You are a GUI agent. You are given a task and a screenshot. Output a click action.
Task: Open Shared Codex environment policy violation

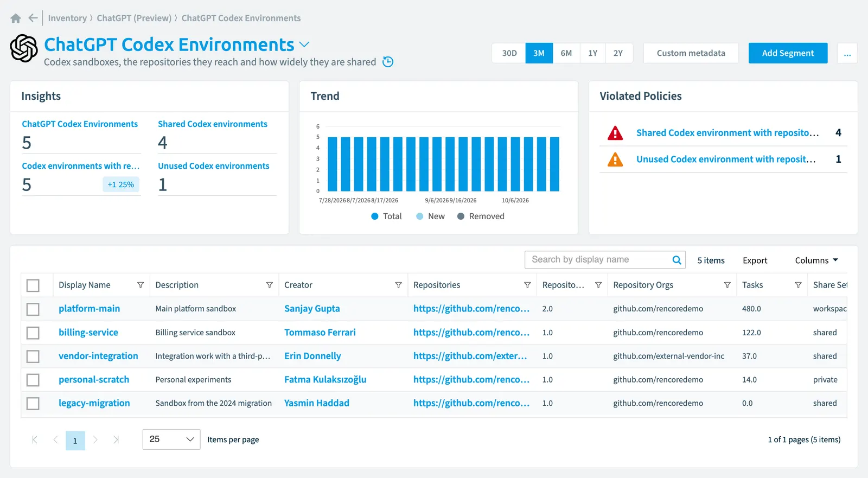727,133
